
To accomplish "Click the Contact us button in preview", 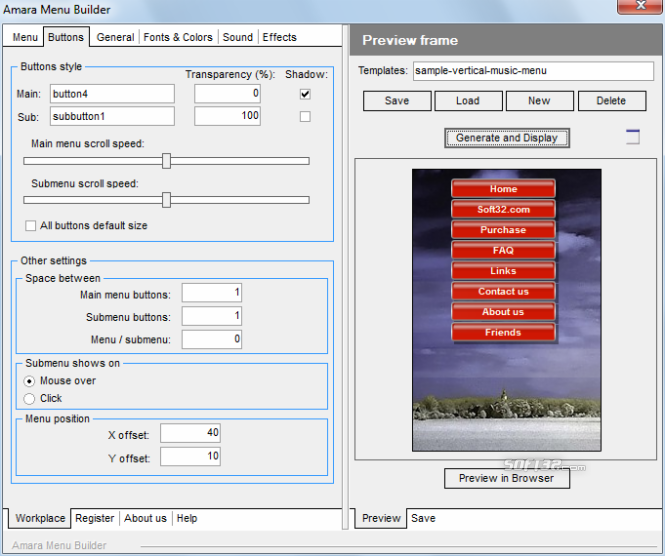I will (503, 291).
